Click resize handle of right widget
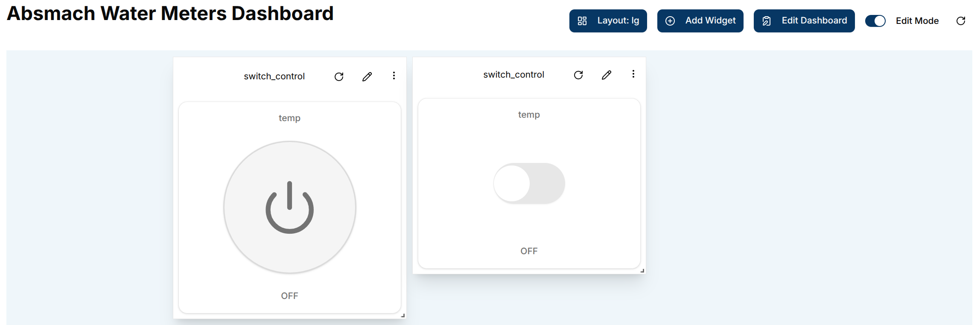Screen dimensions: 980x325 pyautogui.click(x=642, y=271)
